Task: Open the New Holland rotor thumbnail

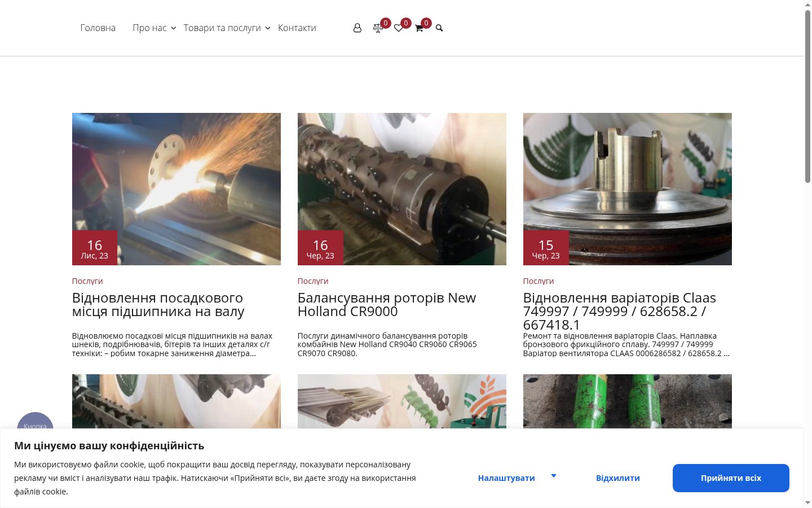Action: pos(402,189)
